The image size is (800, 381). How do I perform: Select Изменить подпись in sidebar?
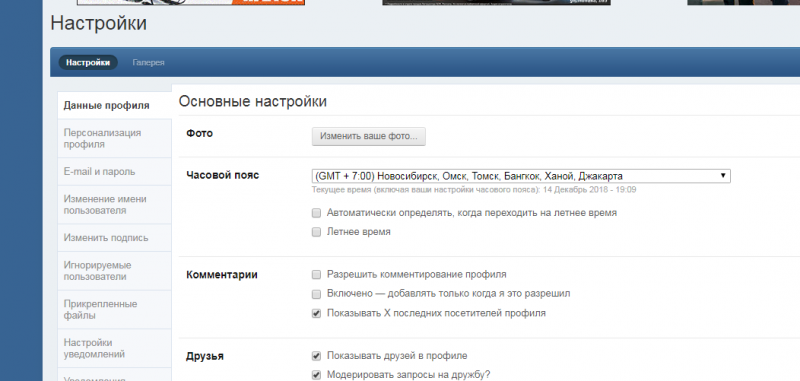[114, 238]
